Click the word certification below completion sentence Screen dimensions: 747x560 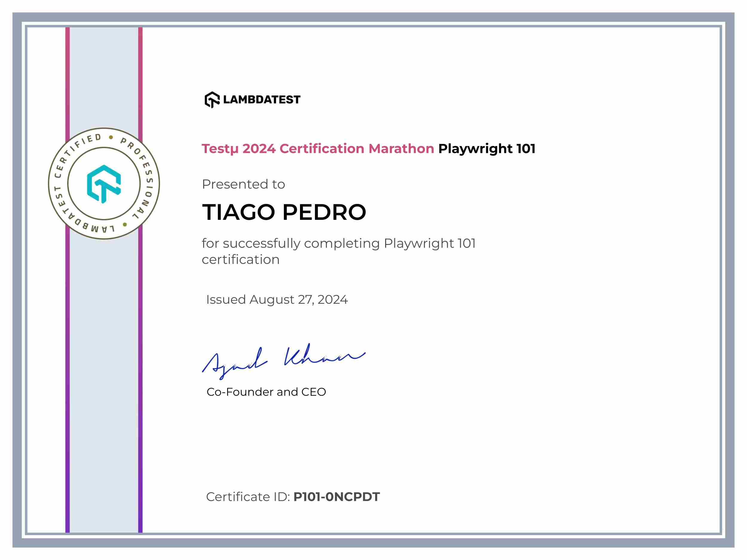(x=241, y=260)
